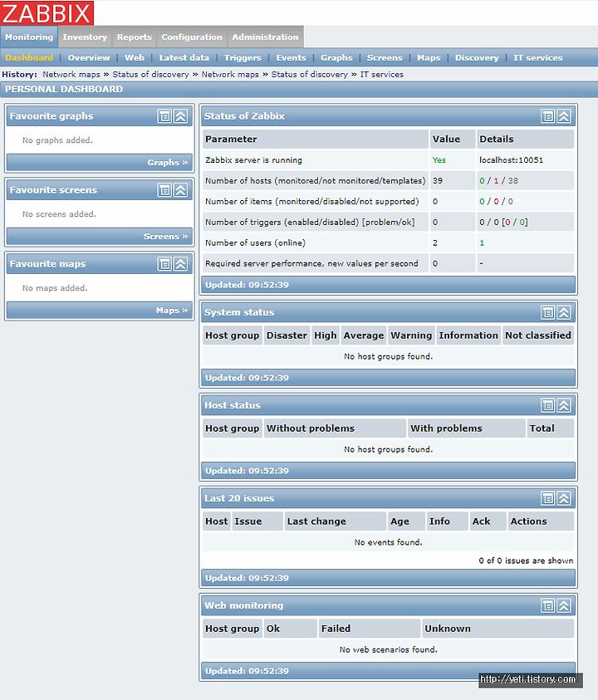Click 'No web scenarios found.' message
This screenshot has height=700, width=598.
click(388, 649)
